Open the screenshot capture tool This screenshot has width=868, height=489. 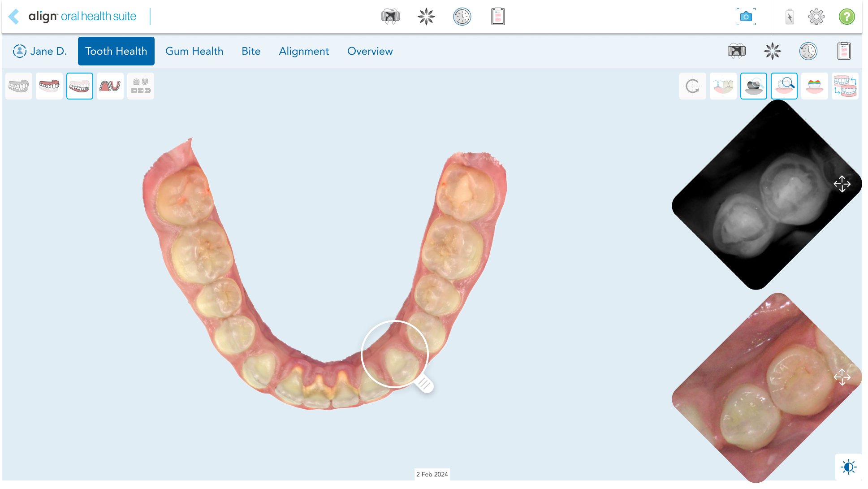click(x=746, y=17)
